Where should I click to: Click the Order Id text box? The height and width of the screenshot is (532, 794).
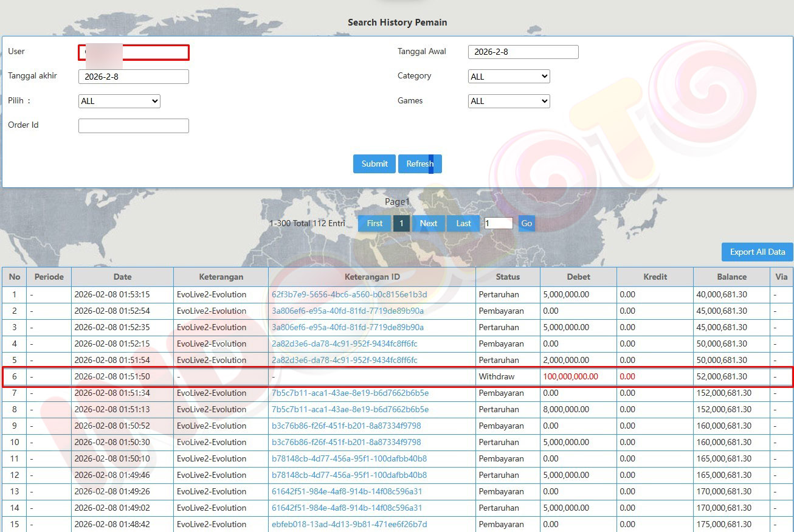pyautogui.click(x=133, y=126)
